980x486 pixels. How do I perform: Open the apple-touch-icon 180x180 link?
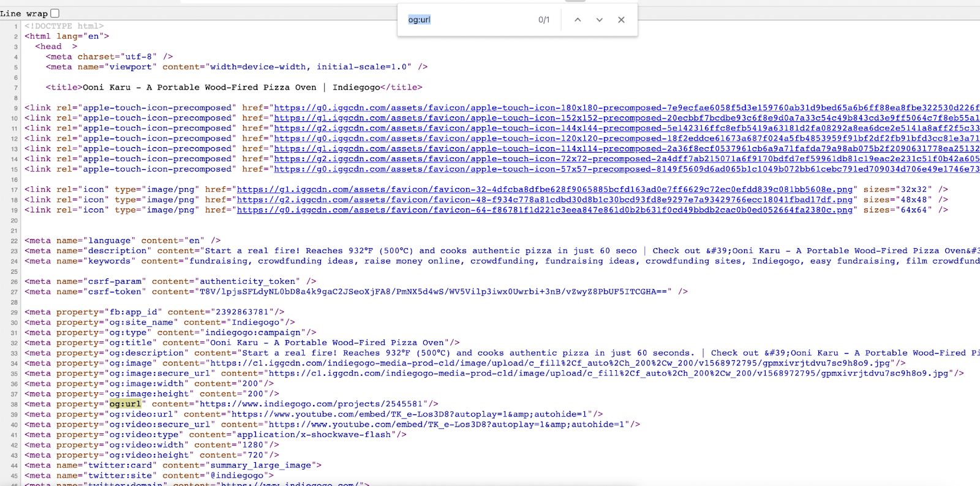click(627, 108)
